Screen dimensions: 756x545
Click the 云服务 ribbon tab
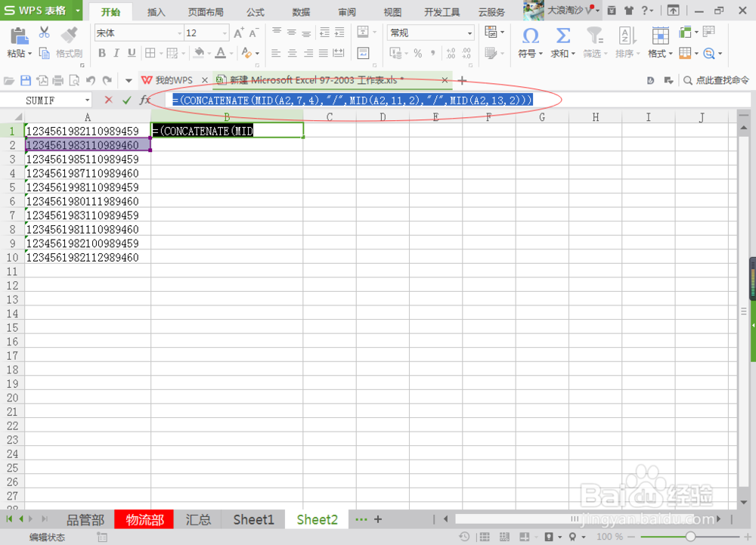[491, 12]
